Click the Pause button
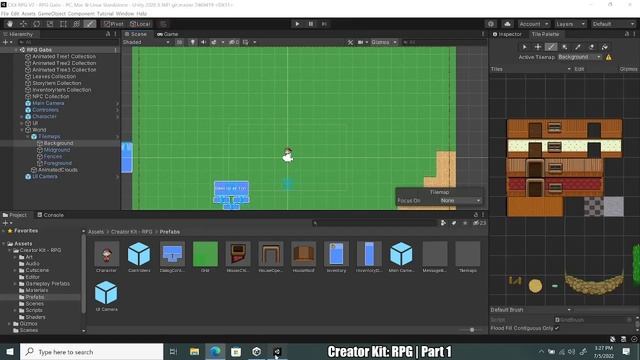Screen dimensions: 640x360 point(311,24)
